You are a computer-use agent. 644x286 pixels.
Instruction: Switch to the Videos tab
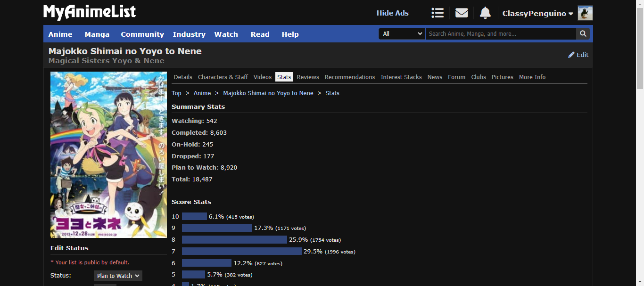263,77
